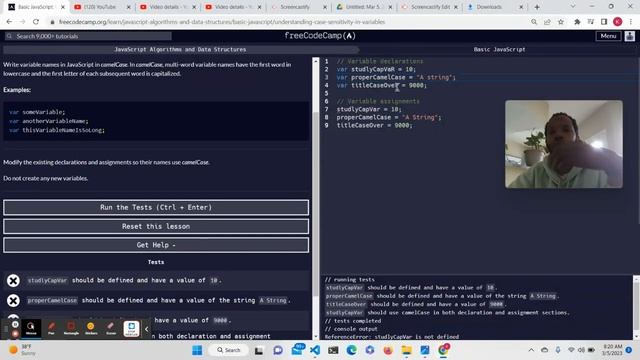Show hidden system tray icons
Screen dimensions: 640x360
click(x=531, y=350)
